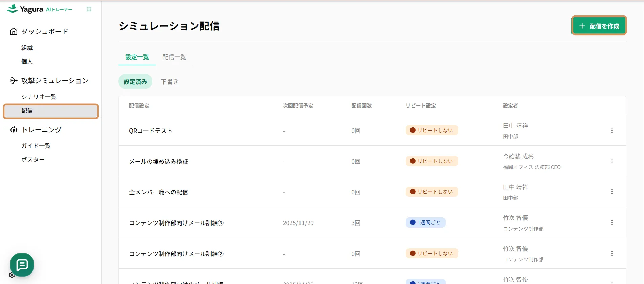This screenshot has width=644, height=284.
Task: Click the Yagura logo
Action: (26, 9)
